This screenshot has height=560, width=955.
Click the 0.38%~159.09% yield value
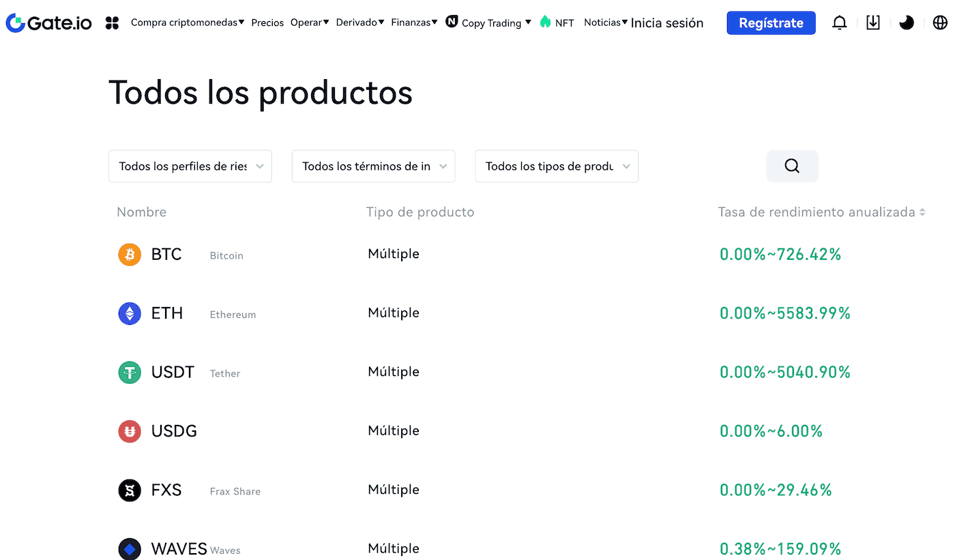pos(780,549)
